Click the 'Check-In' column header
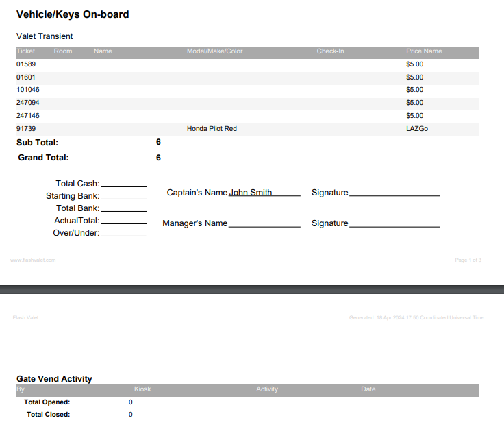504x427 pixels. pyautogui.click(x=330, y=51)
